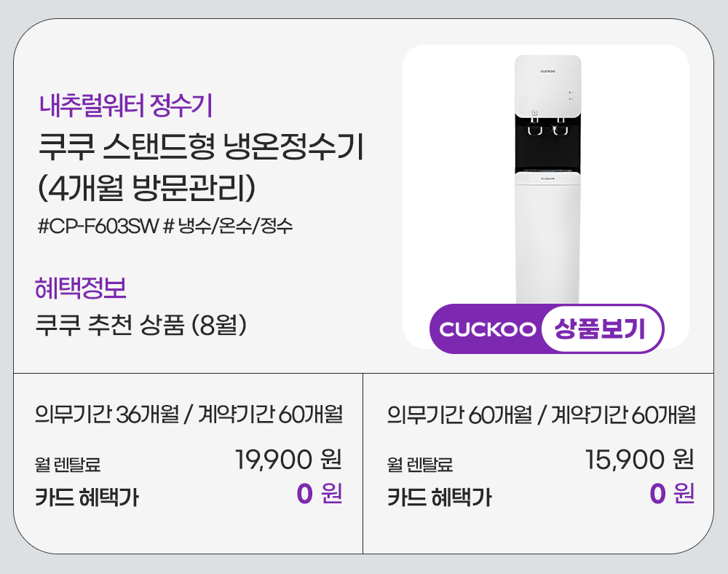
Task: Click the 상품보기 button
Action: 601,329
